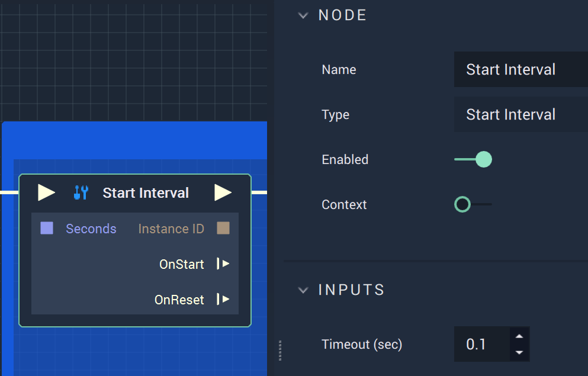Image resolution: width=588 pixels, height=376 pixels.
Task: Click the purple Seconds input socket
Action: (47, 228)
